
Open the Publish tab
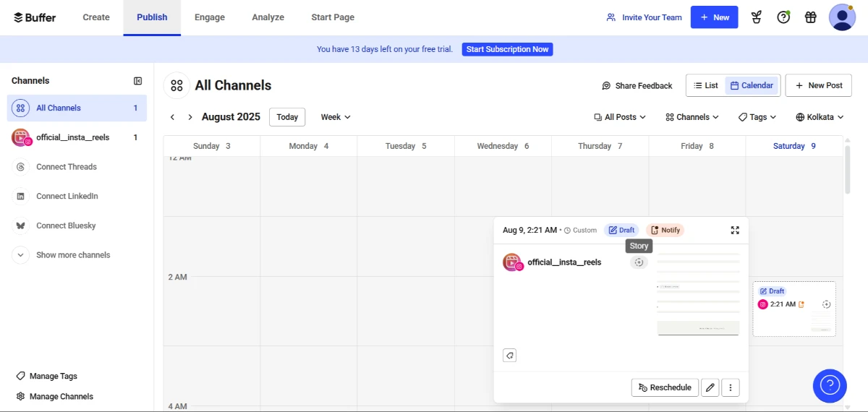coord(152,17)
